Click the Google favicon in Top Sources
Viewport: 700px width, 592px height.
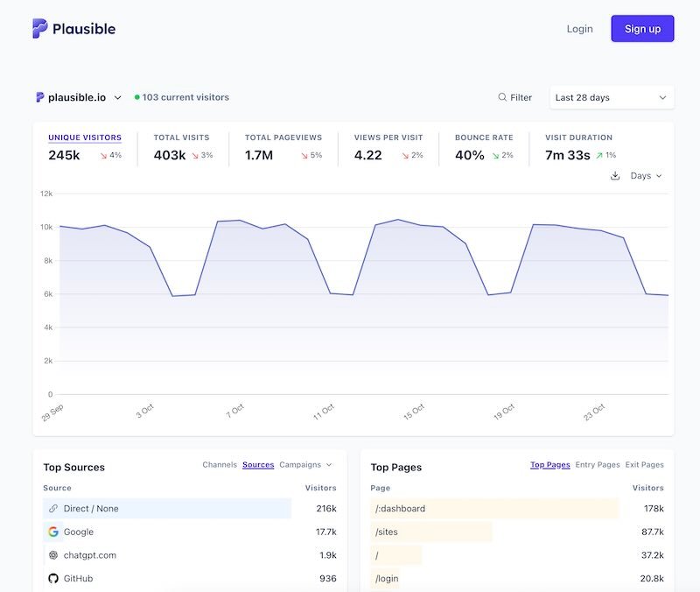point(51,532)
